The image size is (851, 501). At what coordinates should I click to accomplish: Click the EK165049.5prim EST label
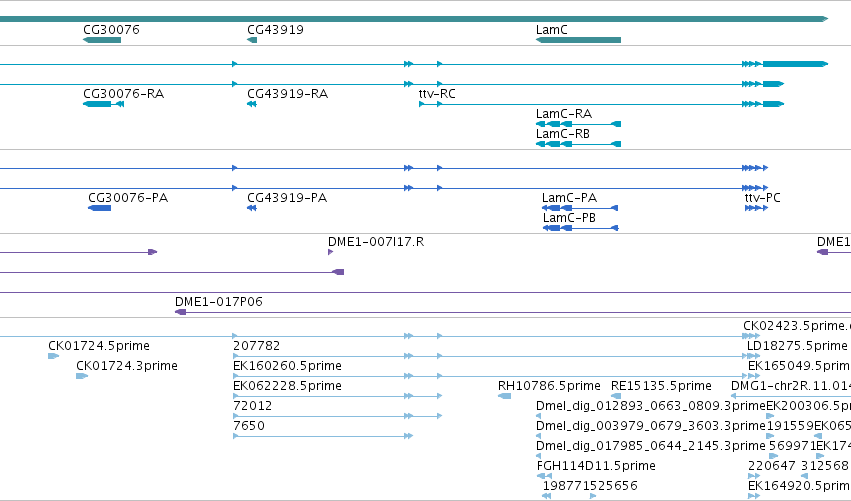pyautogui.click(x=799, y=366)
